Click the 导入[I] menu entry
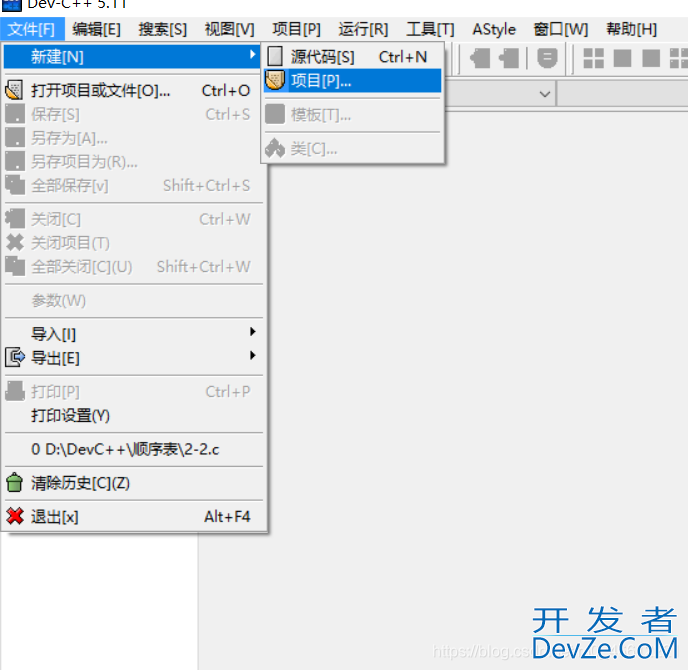The height and width of the screenshot is (670, 688). pos(132,334)
